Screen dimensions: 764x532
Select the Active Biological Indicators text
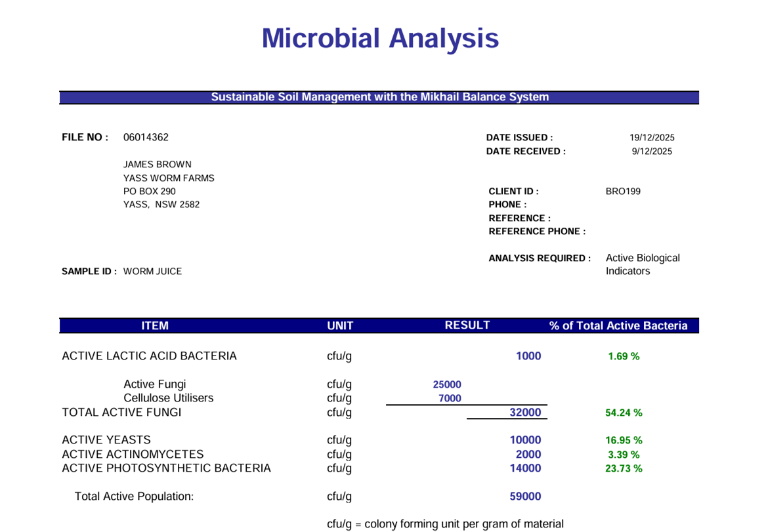[x=643, y=264]
